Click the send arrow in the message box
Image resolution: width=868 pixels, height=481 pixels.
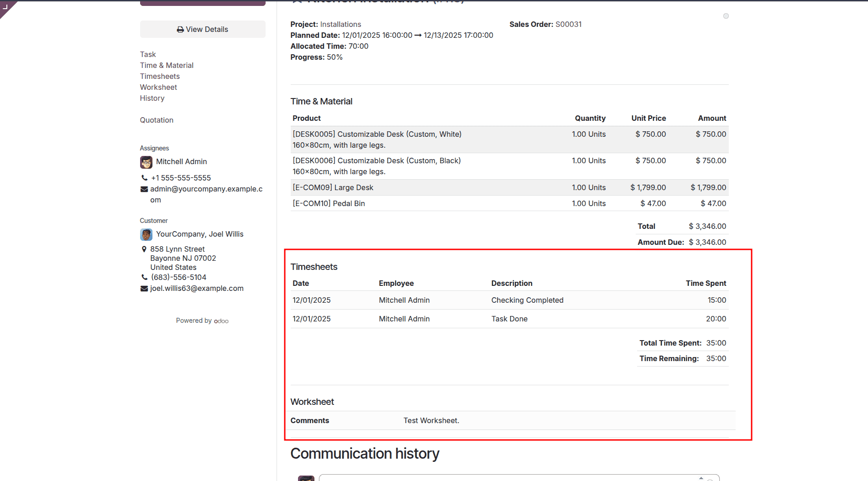coord(701,477)
